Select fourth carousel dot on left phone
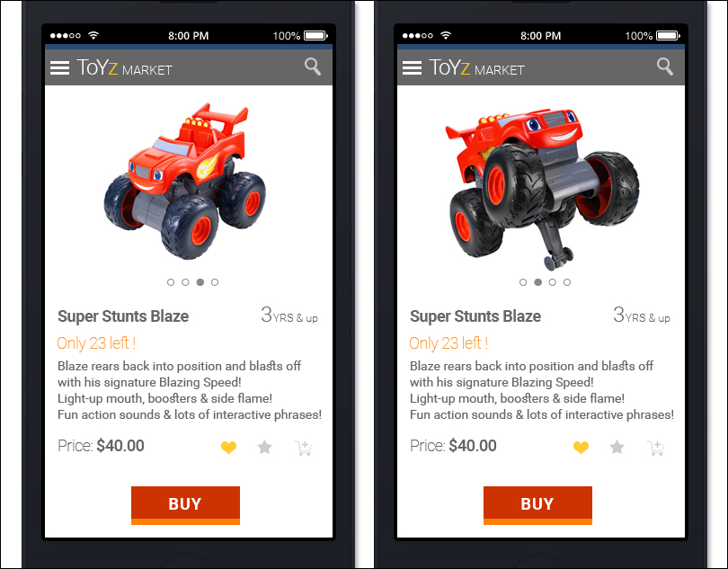Screen dimensions: 728x569 [x=215, y=282]
